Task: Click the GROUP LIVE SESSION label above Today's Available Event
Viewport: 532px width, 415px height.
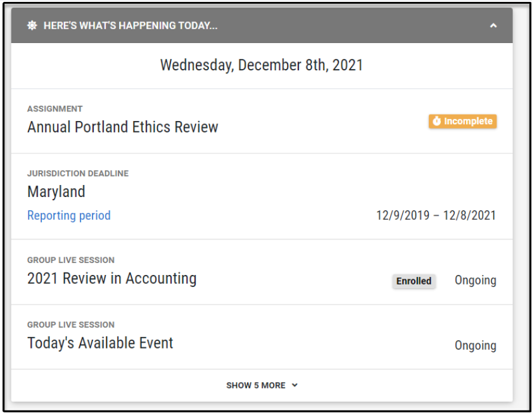Action: 70,324
